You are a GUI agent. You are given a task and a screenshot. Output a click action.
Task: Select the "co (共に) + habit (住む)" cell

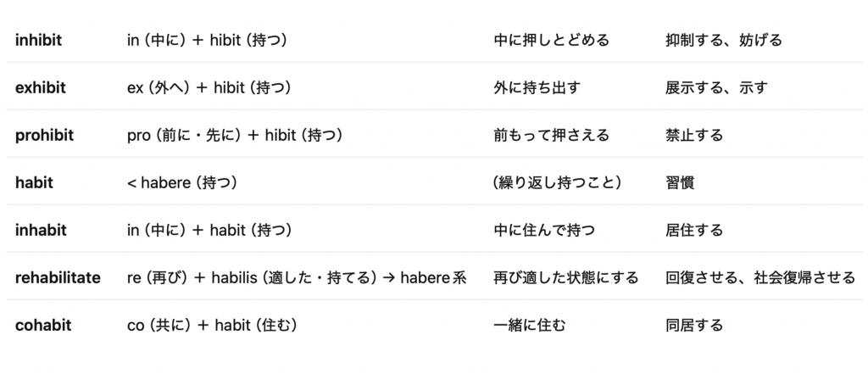pos(210,325)
